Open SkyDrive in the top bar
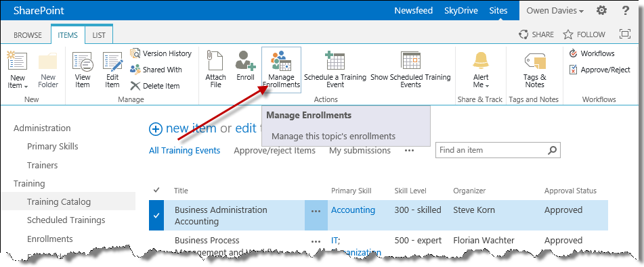Image resolution: width=644 pixels, height=267 pixels. point(460,11)
